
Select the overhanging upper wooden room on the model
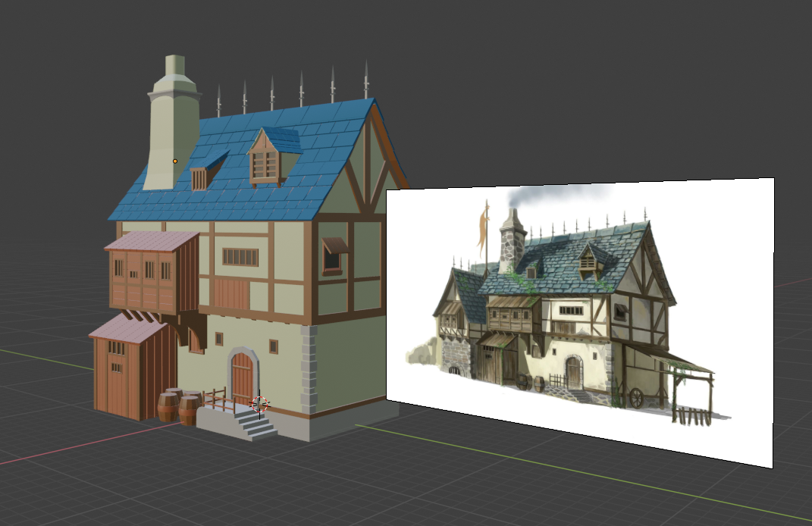point(152,273)
